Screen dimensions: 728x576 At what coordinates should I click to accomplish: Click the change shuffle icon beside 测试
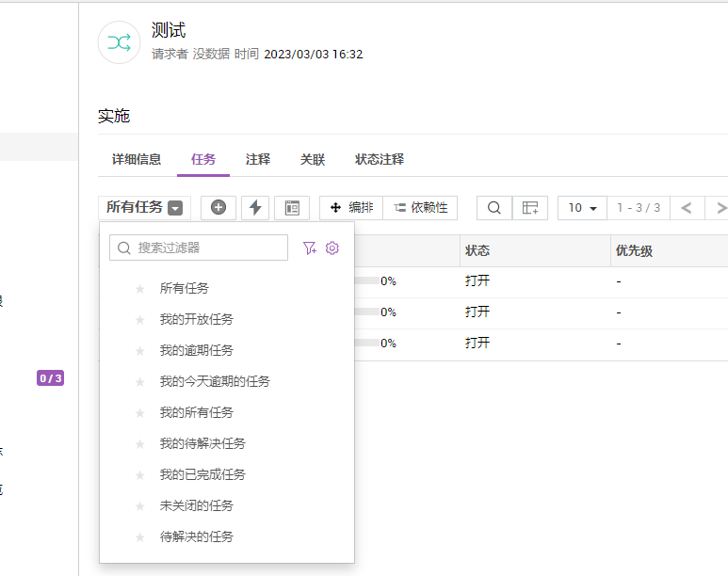point(120,42)
